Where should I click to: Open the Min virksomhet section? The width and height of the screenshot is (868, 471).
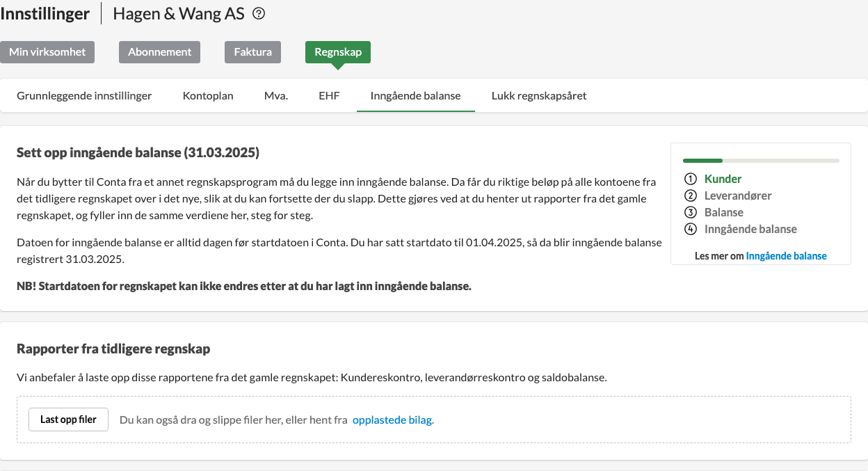click(x=47, y=52)
